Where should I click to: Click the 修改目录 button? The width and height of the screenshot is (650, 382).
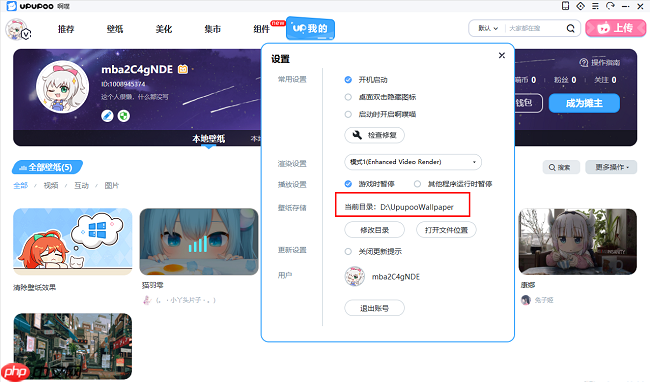tap(374, 230)
